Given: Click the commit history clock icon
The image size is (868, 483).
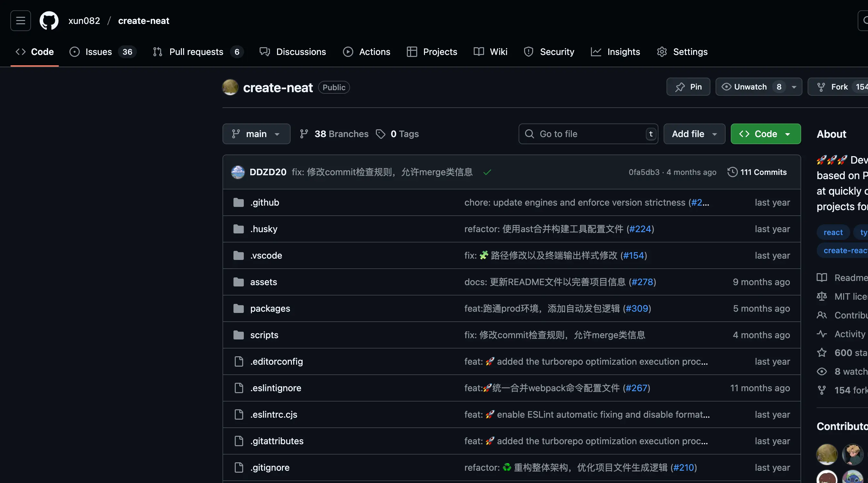Looking at the screenshot, I should 732,172.
